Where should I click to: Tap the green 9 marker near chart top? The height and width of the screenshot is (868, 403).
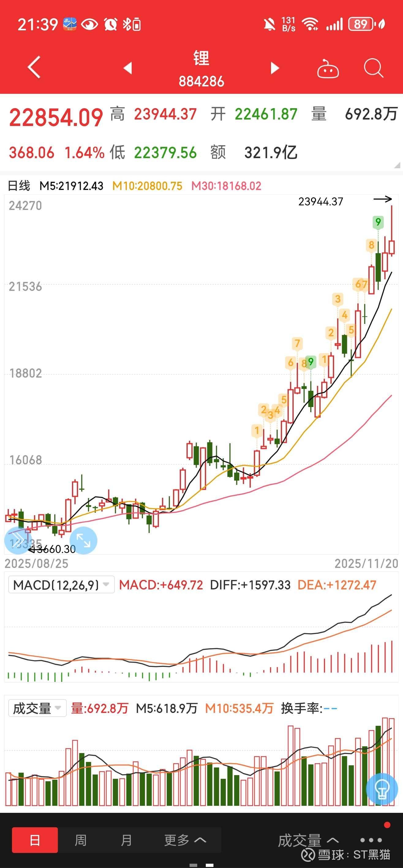(378, 222)
